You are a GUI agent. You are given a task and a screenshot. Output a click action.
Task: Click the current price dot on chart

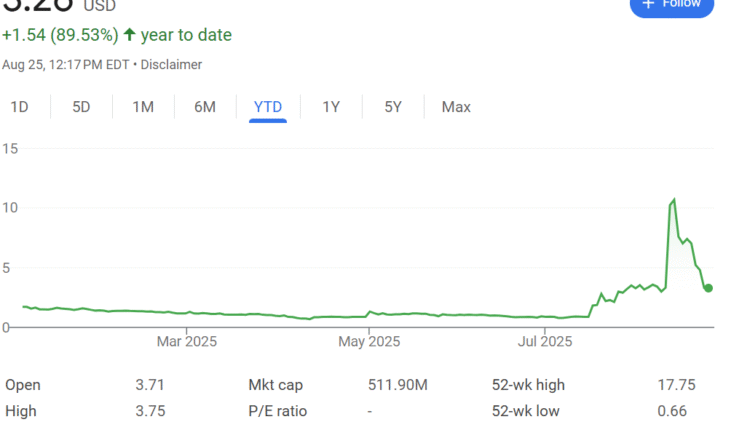[708, 288]
